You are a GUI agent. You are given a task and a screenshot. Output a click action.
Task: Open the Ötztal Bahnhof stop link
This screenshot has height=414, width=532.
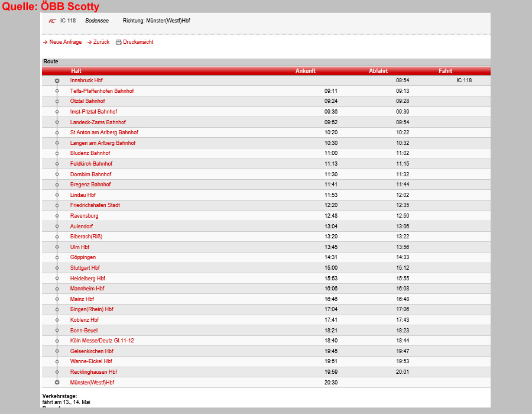[x=87, y=101]
